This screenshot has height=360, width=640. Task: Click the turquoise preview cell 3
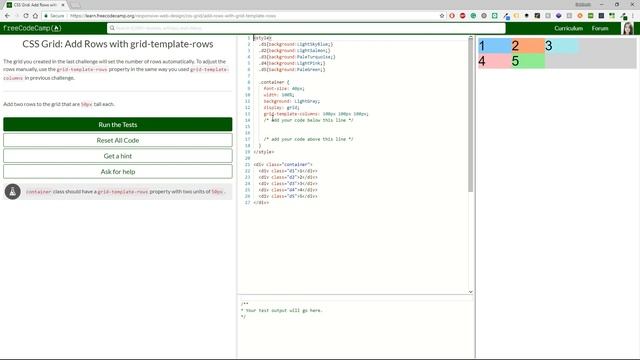562,46
